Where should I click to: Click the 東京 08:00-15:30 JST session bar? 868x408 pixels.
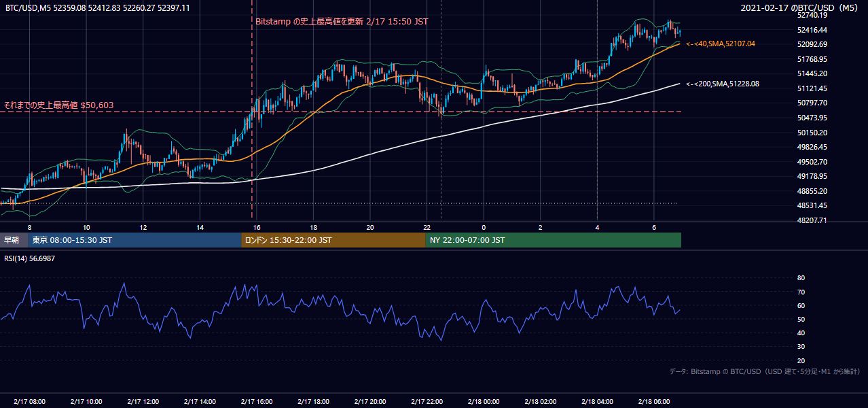(134, 240)
